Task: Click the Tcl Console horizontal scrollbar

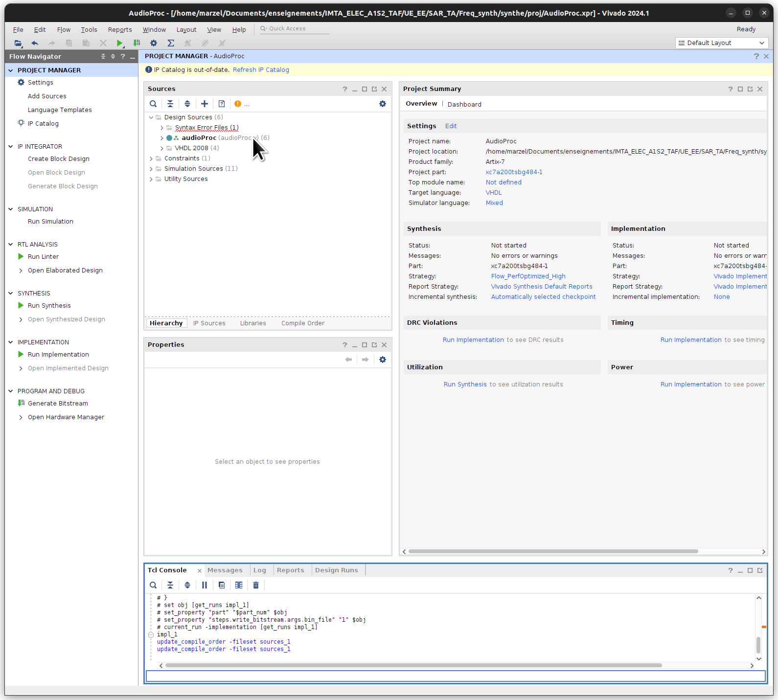Action: [x=413, y=665]
